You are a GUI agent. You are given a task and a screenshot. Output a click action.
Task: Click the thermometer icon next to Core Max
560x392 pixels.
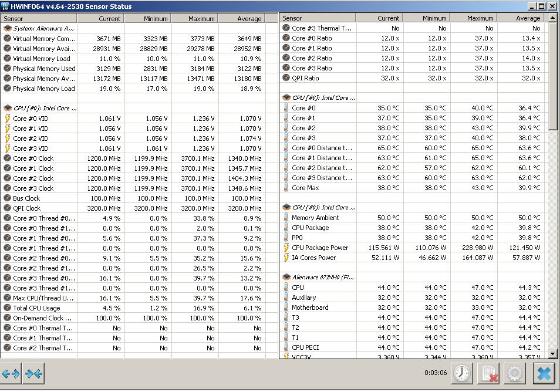click(286, 188)
